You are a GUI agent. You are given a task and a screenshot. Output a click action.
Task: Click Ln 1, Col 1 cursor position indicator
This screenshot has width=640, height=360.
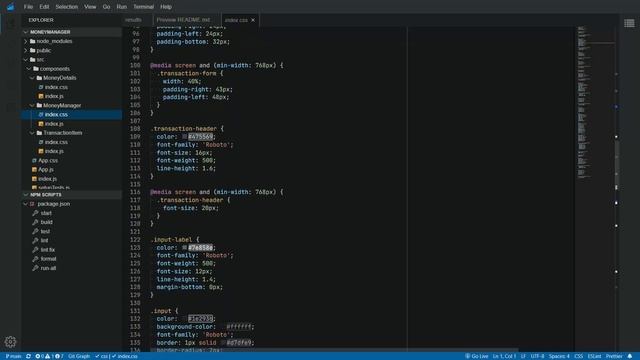(504, 356)
